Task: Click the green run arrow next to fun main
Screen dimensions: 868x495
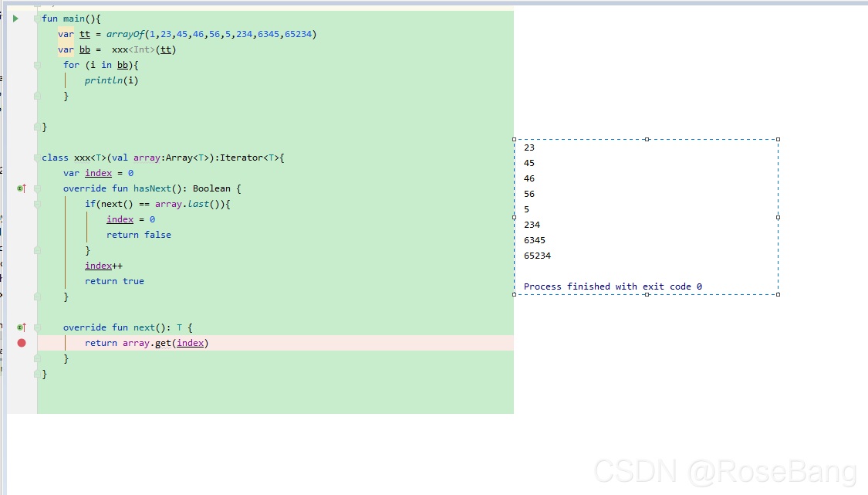Action: [15, 18]
